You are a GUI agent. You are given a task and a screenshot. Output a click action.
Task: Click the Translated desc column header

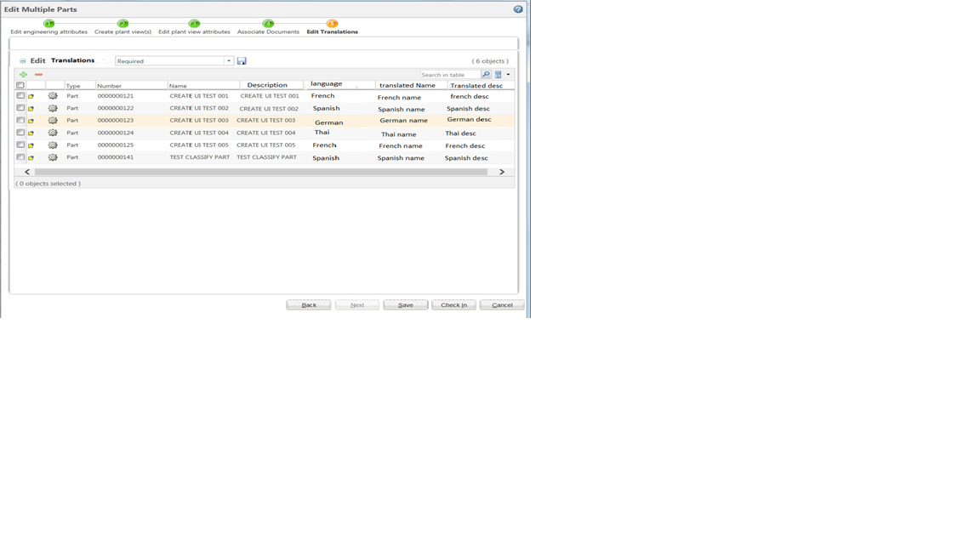[476, 86]
